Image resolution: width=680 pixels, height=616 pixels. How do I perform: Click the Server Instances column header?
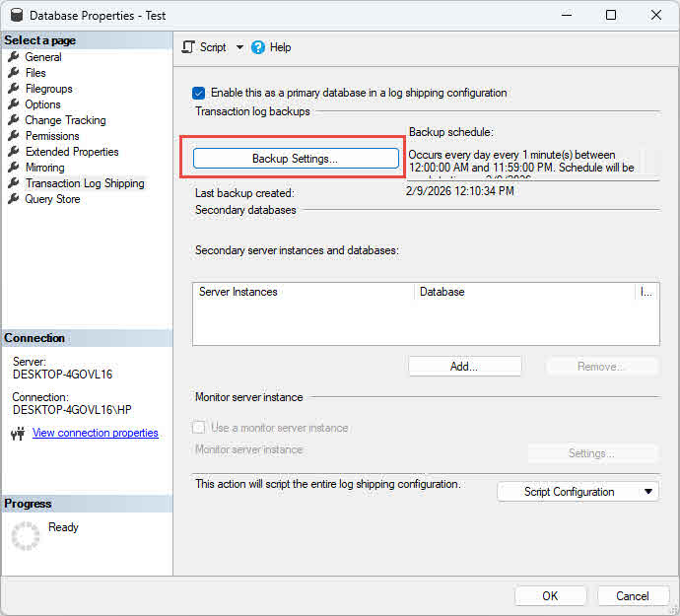304,292
